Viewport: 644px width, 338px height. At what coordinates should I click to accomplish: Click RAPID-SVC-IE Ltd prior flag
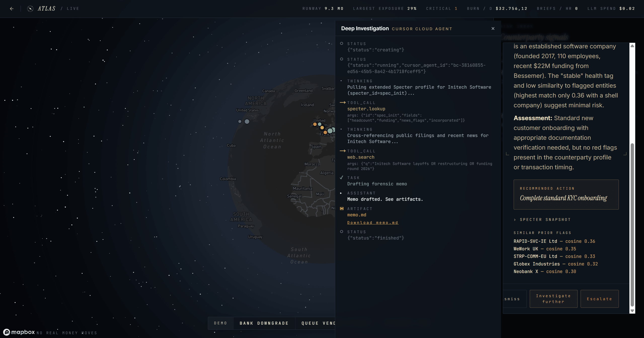(x=554, y=241)
